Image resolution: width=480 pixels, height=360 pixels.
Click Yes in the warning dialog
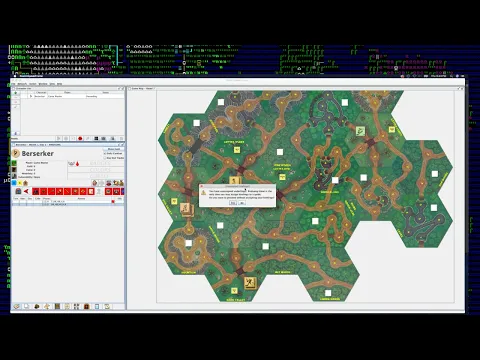[233, 203]
